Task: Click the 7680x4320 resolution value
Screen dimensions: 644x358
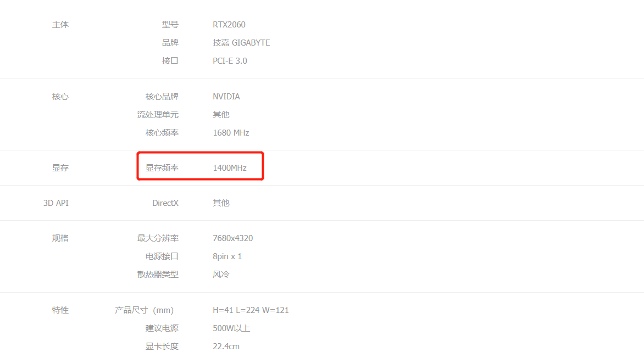Action: point(233,238)
